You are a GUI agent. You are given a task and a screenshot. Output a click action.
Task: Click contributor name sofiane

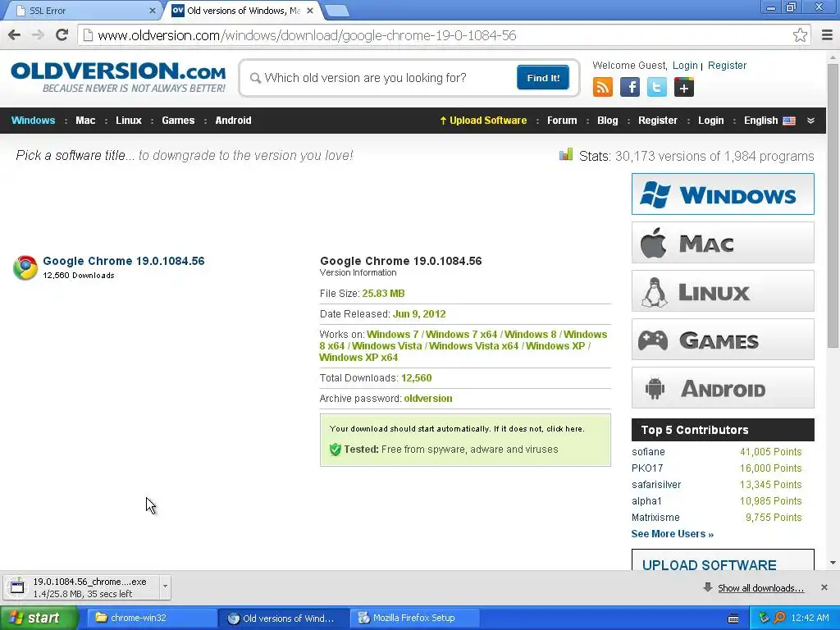tap(648, 452)
